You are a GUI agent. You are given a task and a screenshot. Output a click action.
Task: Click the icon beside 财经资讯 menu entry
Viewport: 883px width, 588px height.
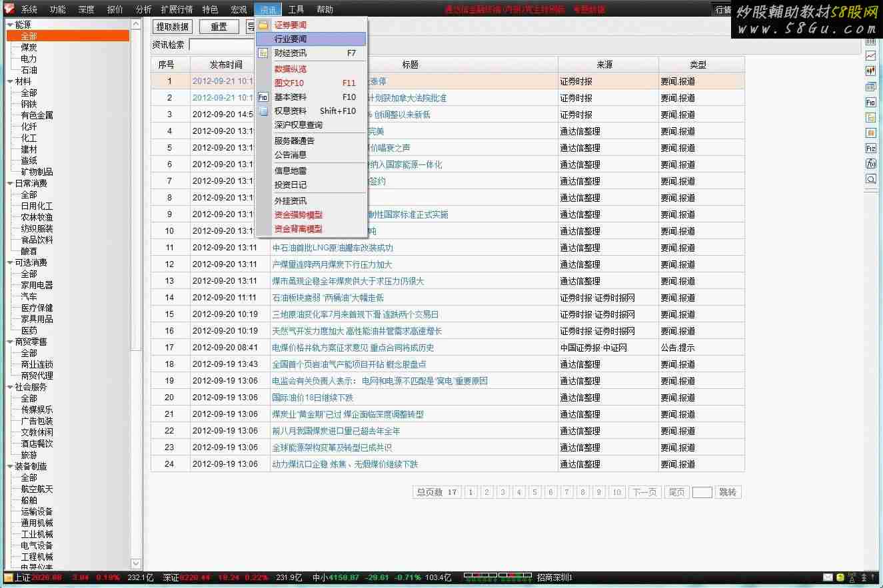(x=263, y=53)
